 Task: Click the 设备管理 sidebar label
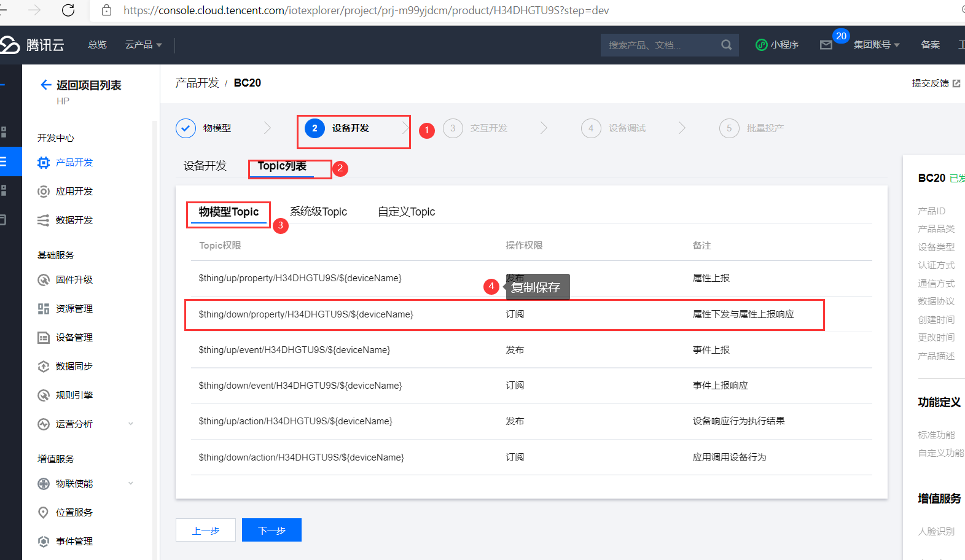coord(74,338)
